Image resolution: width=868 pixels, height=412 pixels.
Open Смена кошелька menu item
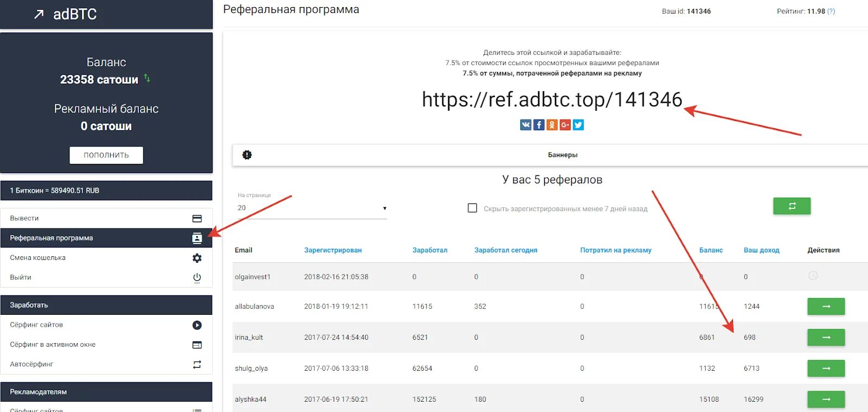[x=106, y=257]
